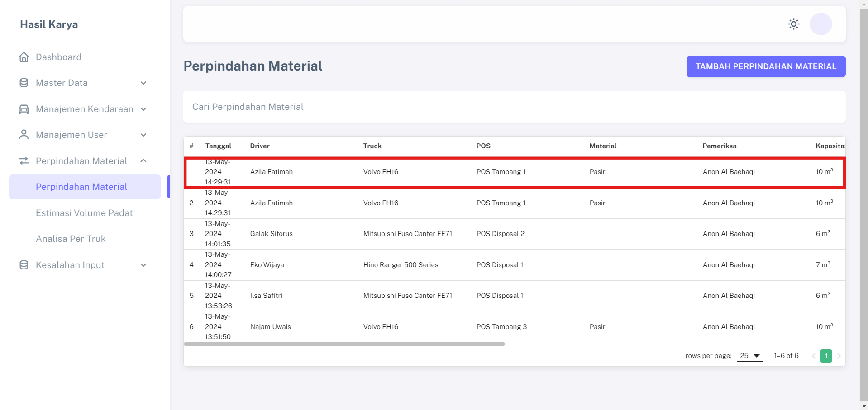
Task: Expand the Master Data chevron
Action: 143,83
